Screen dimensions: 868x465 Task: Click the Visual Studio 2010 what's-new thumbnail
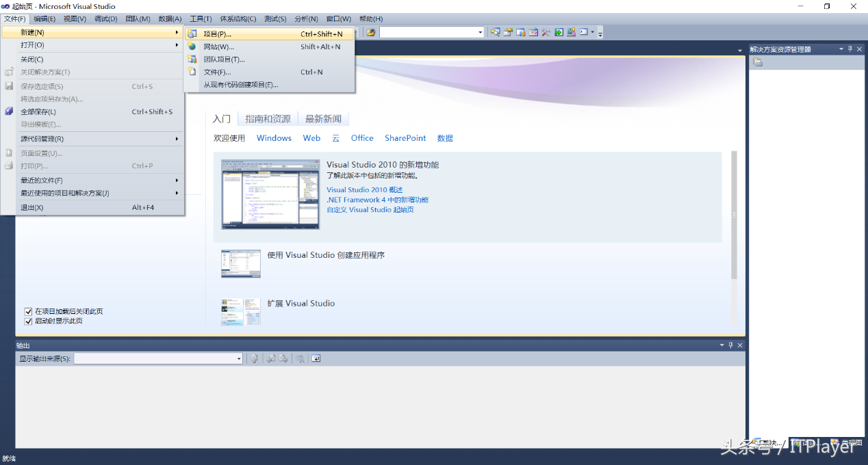point(270,194)
